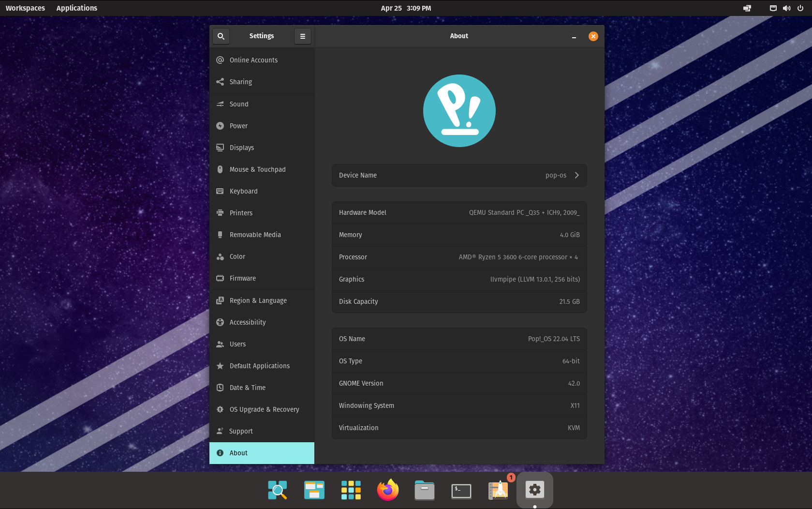The image size is (812, 509).
Task: Click the Support sidebar icon
Action: pyautogui.click(x=220, y=431)
